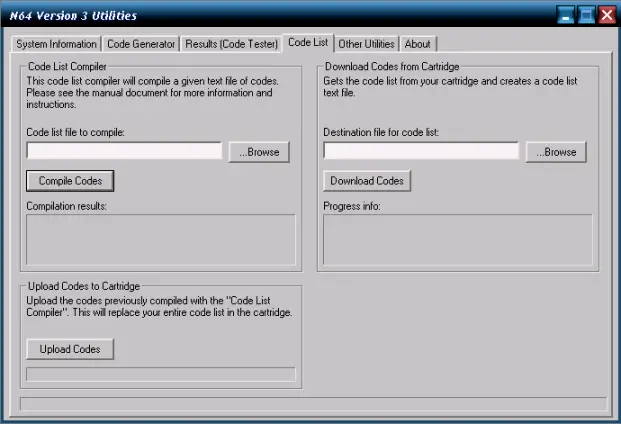Click the upload progress bar
Screen dimensions: 621x424
tap(161, 374)
